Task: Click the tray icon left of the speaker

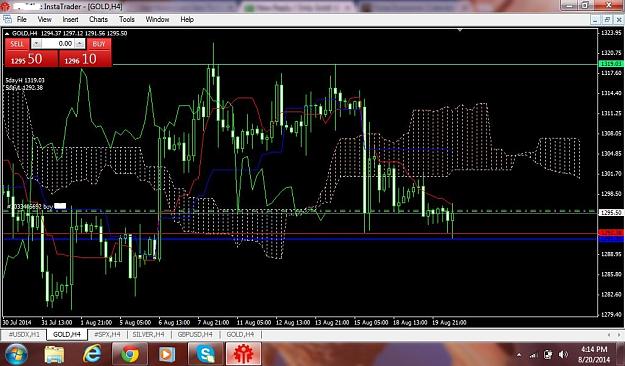Action: pyautogui.click(x=548, y=354)
